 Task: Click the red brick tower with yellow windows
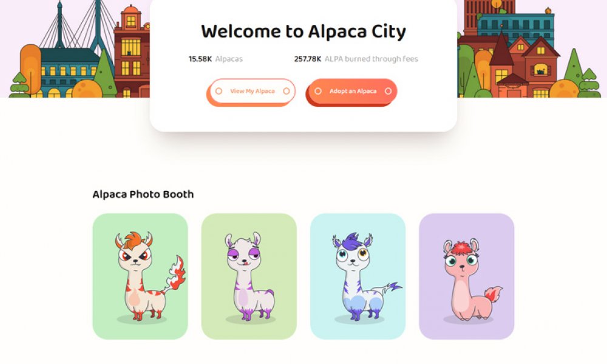(132, 52)
